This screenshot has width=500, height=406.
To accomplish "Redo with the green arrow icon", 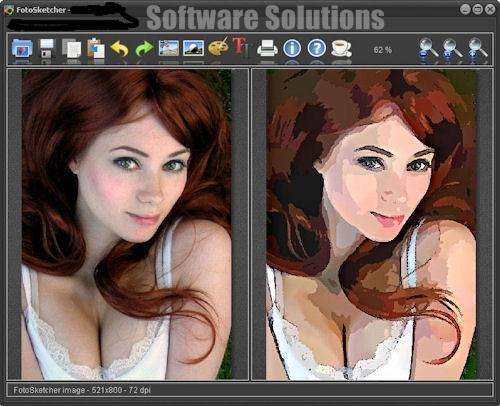I will click(144, 49).
